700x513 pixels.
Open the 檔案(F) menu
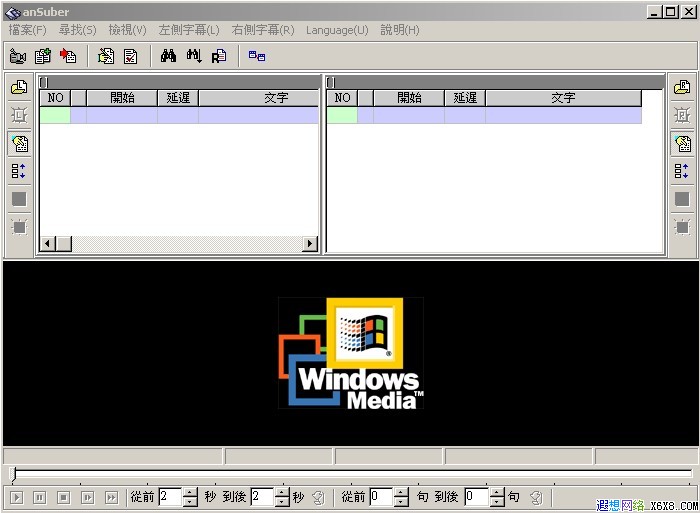point(27,30)
